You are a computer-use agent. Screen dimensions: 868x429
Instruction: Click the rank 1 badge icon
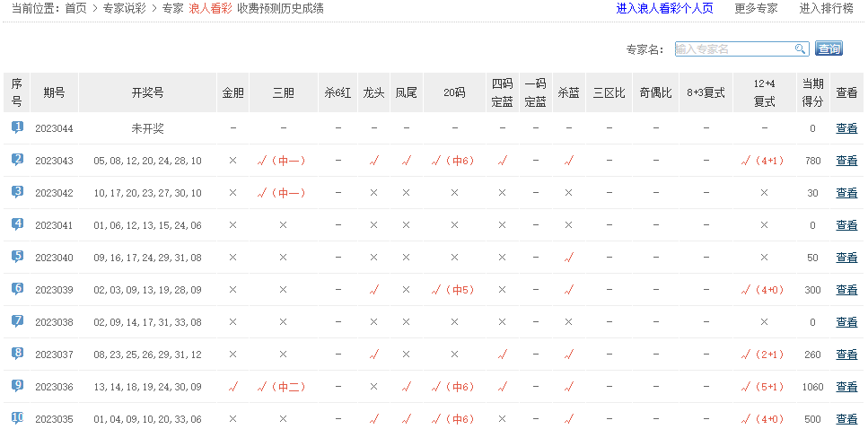(17, 127)
